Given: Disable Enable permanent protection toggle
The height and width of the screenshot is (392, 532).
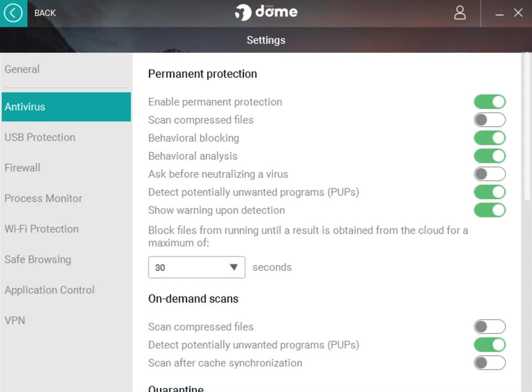Looking at the screenshot, I should point(490,102).
